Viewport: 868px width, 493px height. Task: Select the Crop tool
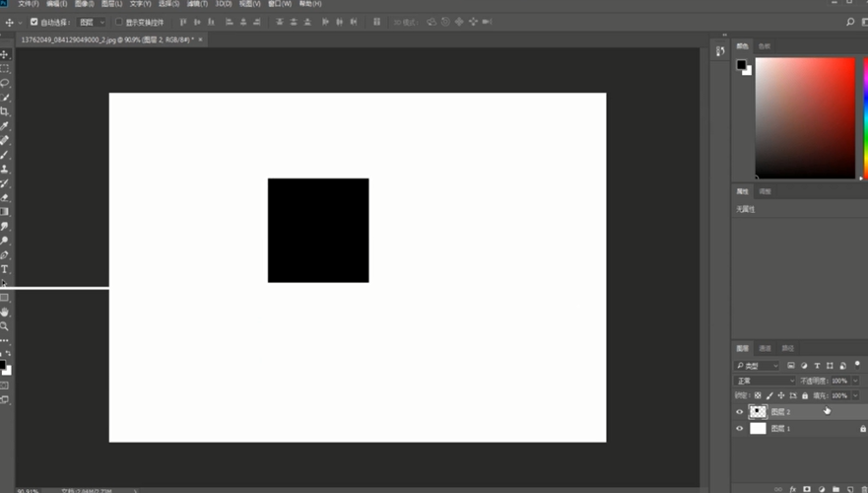point(4,111)
